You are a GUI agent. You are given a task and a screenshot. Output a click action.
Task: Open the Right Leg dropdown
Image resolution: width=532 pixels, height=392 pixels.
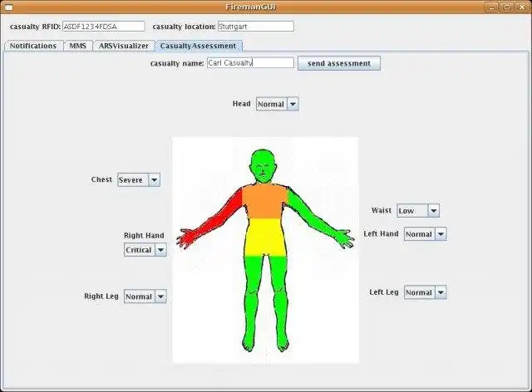coord(145,296)
